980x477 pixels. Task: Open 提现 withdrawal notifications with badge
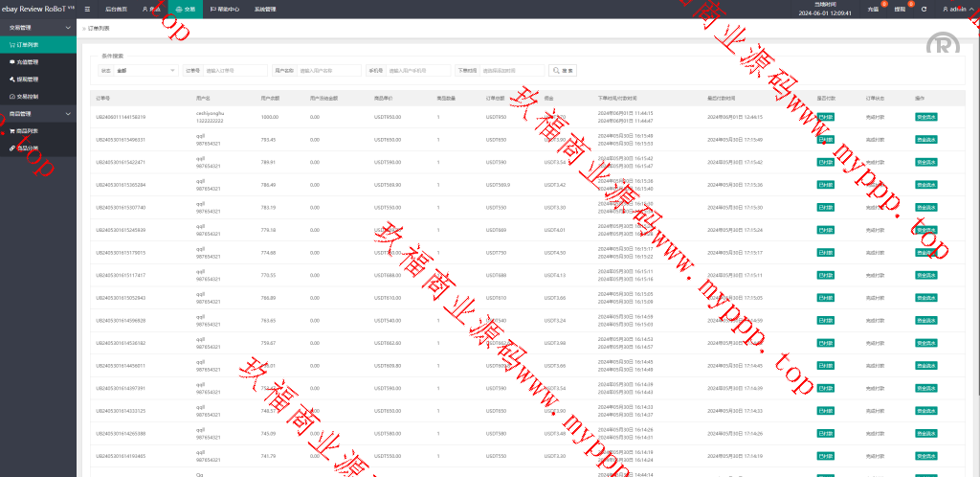(x=900, y=9)
